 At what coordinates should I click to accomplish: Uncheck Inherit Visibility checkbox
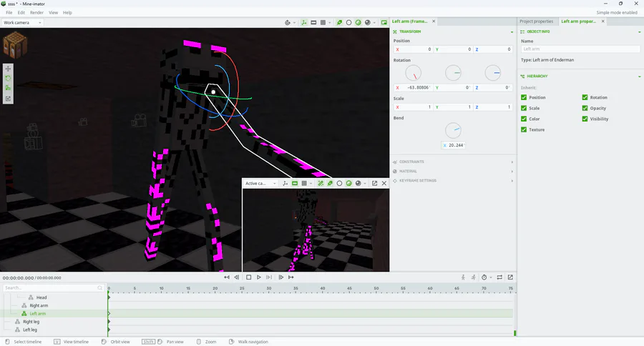tap(585, 119)
